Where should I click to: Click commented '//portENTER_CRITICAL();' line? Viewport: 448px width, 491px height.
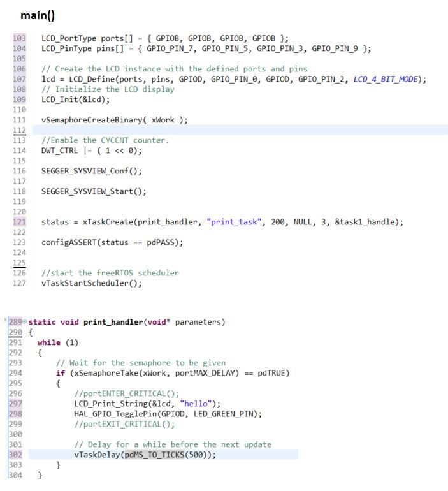click(x=127, y=393)
